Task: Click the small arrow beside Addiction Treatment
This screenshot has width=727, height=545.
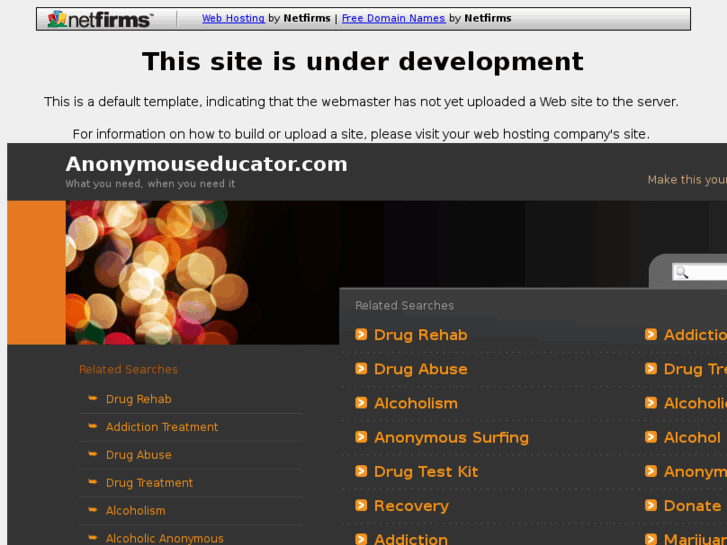Action: [x=93, y=426]
